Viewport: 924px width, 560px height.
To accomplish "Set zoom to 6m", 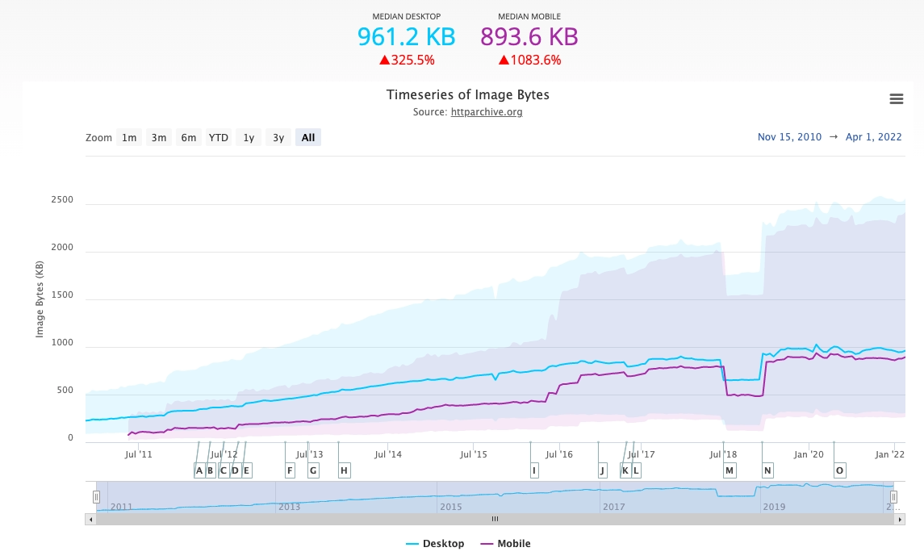I will (x=189, y=138).
